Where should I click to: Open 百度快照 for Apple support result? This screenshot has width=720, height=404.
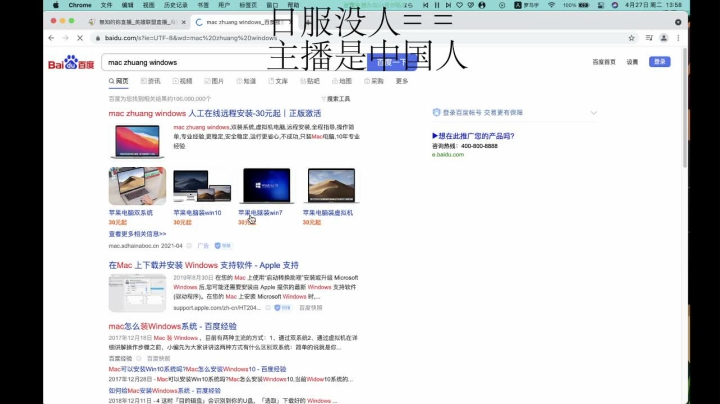tap(311, 308)
